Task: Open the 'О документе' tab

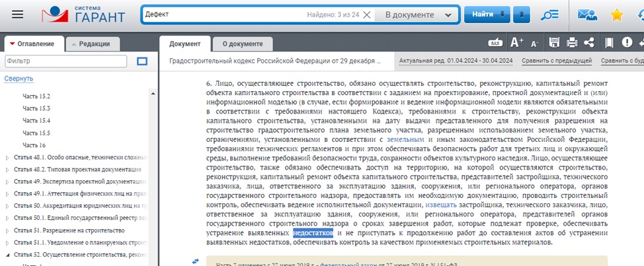Action: pos(242,44)
